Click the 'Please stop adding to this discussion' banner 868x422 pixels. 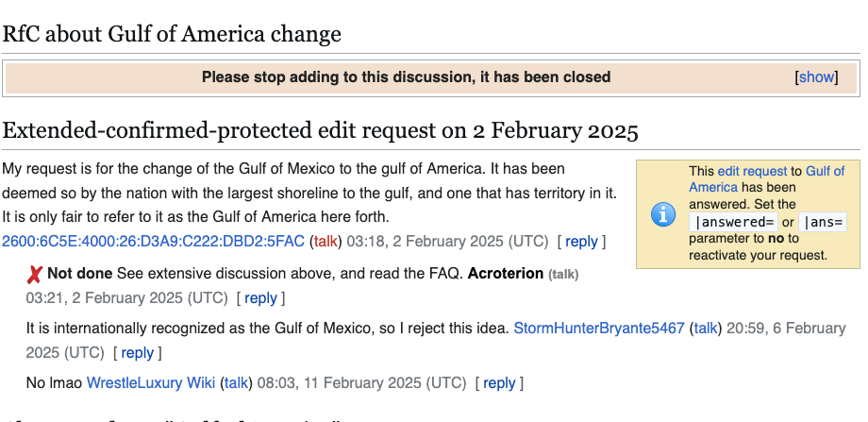click(406, 77)
